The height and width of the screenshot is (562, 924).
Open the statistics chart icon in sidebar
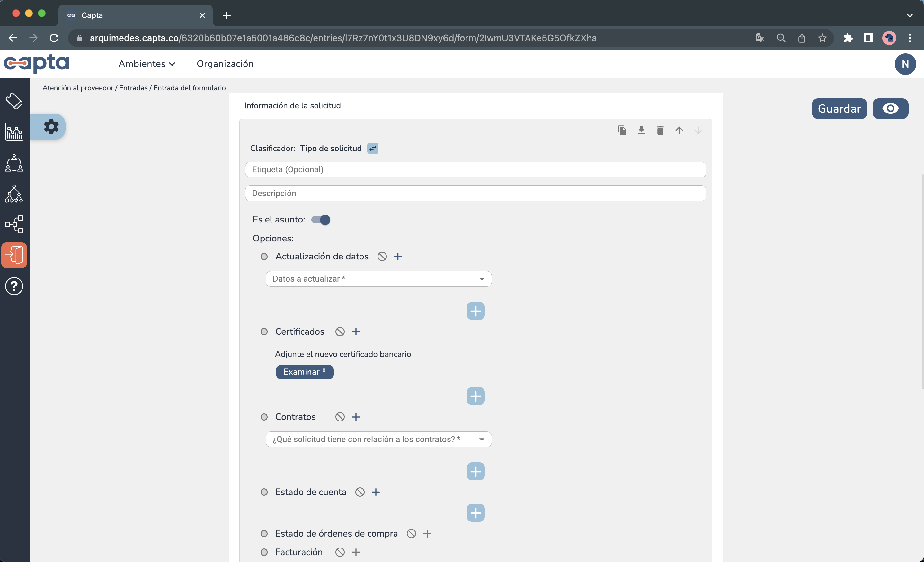pos(14,132)
